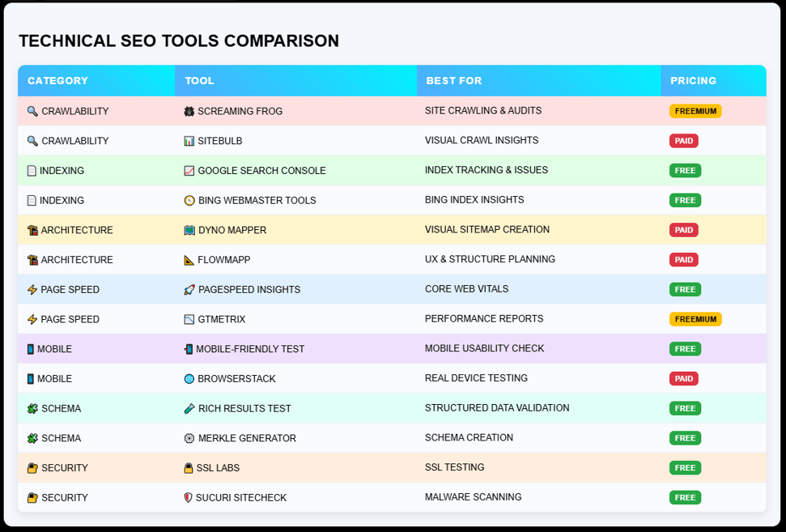Click the BrowserStack globe icon
786x532 pixels.
(x=188, y=378)
